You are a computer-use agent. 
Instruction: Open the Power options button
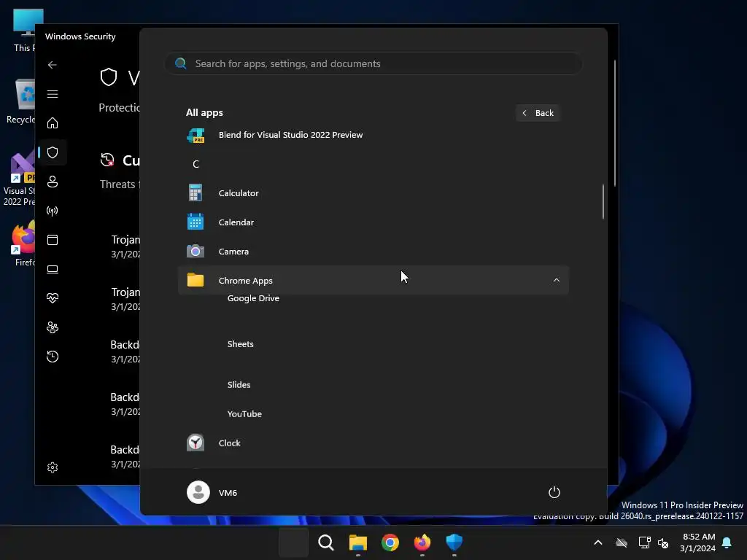554,492
